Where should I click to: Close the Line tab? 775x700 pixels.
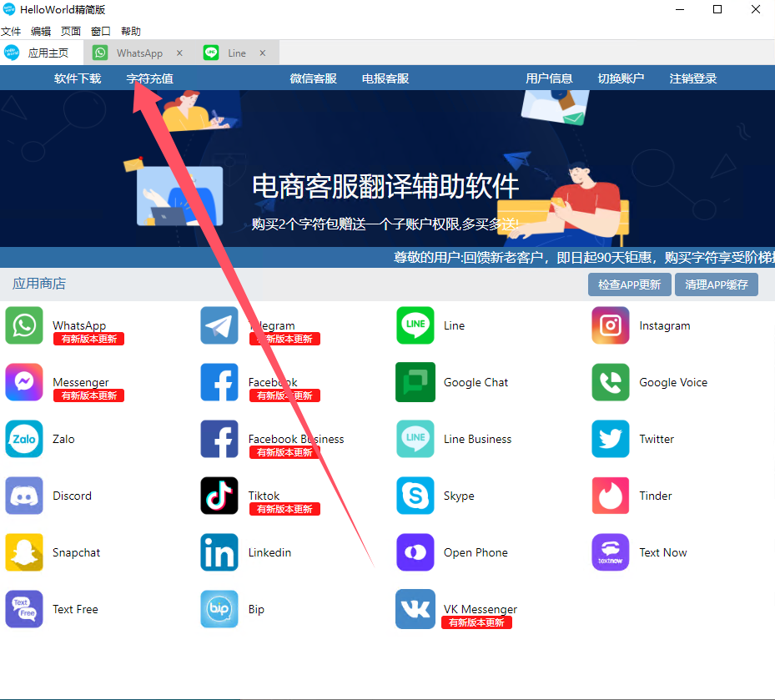[x=263, y=53]
